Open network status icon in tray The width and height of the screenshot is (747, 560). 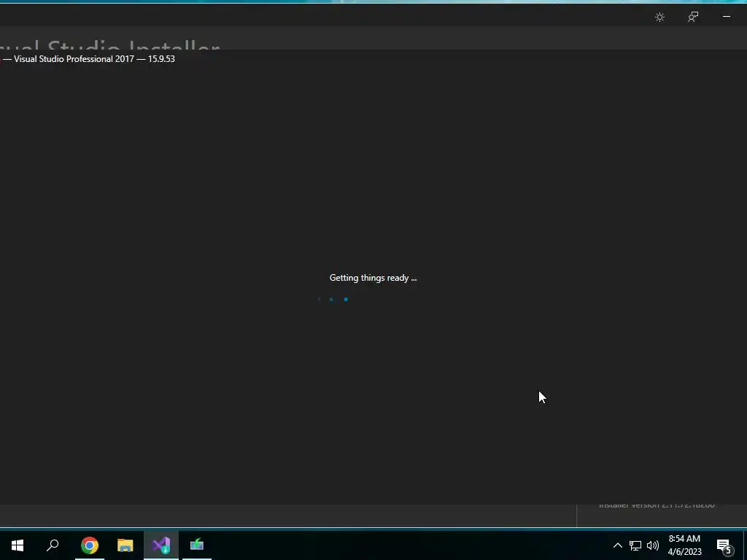(x=635, y=545)
